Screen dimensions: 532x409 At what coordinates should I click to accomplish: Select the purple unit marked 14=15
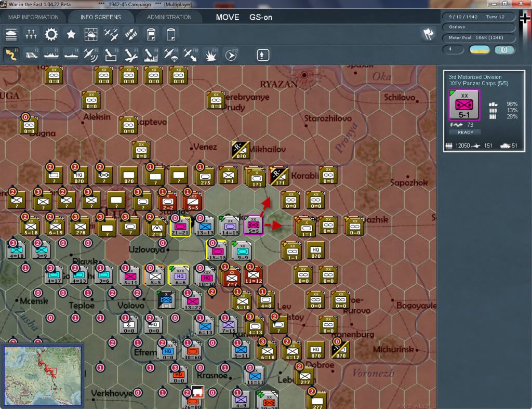tap(230, 227)
